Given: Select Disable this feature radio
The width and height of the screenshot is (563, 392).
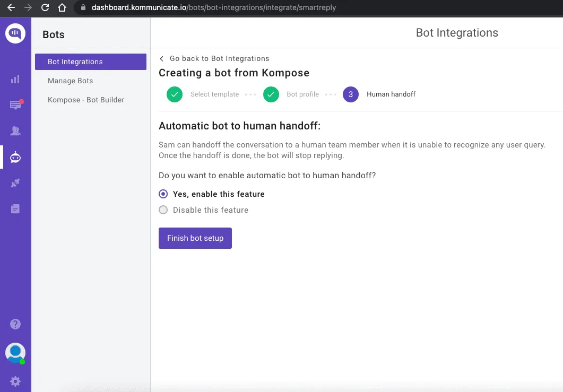Looking at the screenshot, I should click(163, 210).
